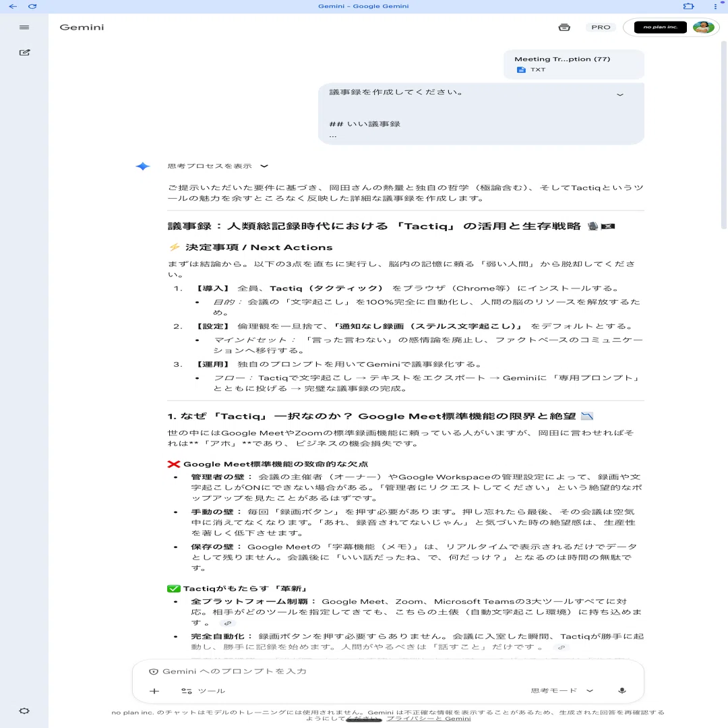Open the source link chip after 「話すこと」だけです

click(x=562, y=647)
